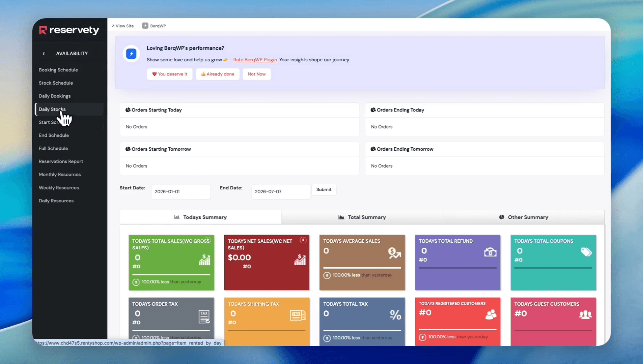This screenshot has width=643, height=364.
Task: Click the Already done button
Action: pyautogui.click(x=218, y=74)
